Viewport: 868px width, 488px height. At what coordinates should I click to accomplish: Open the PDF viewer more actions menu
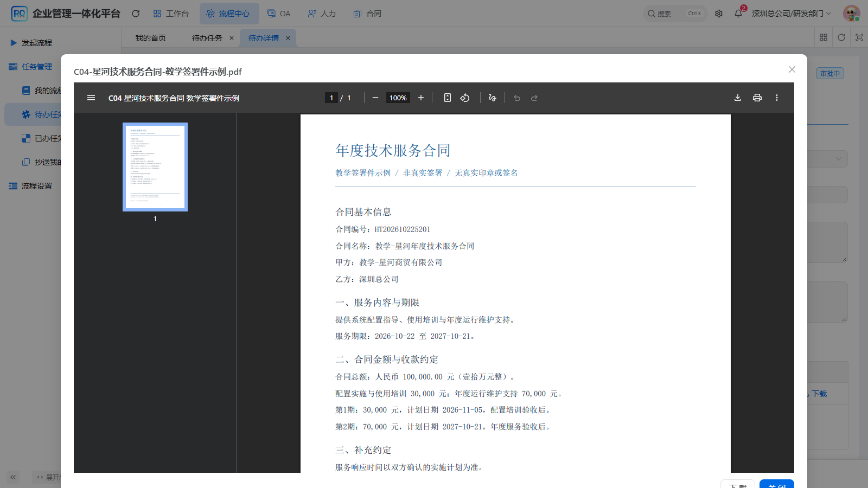pos(777,98)
